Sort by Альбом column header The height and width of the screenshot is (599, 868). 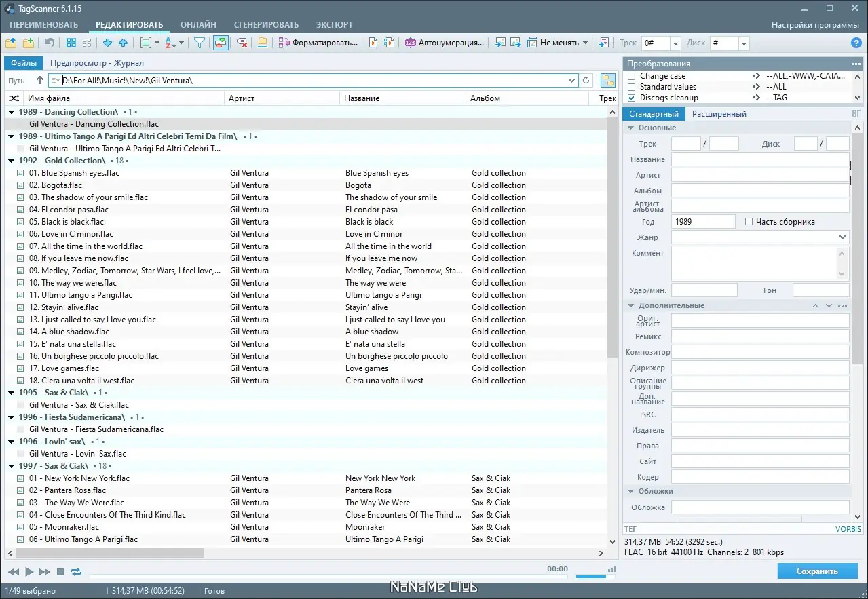528,98
